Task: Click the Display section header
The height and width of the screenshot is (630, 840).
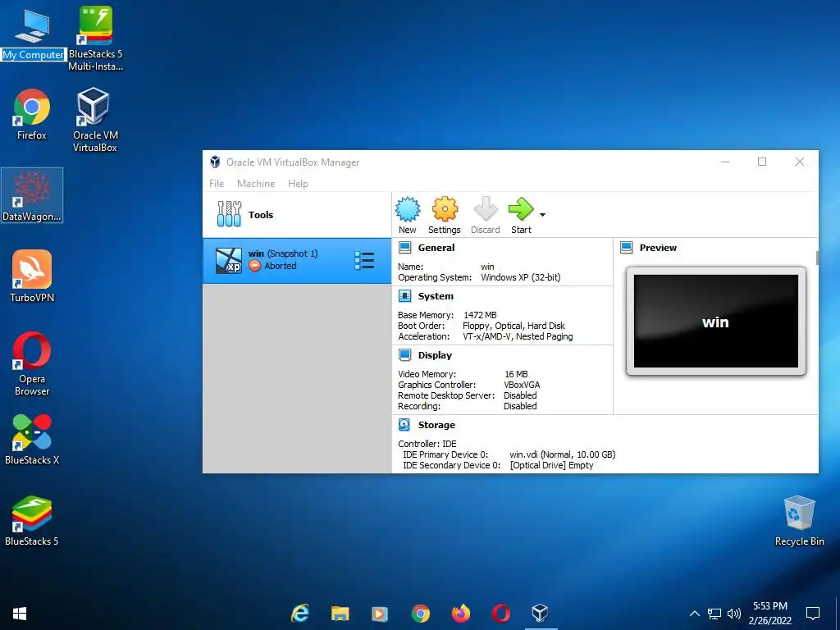Action: (435, 354)
